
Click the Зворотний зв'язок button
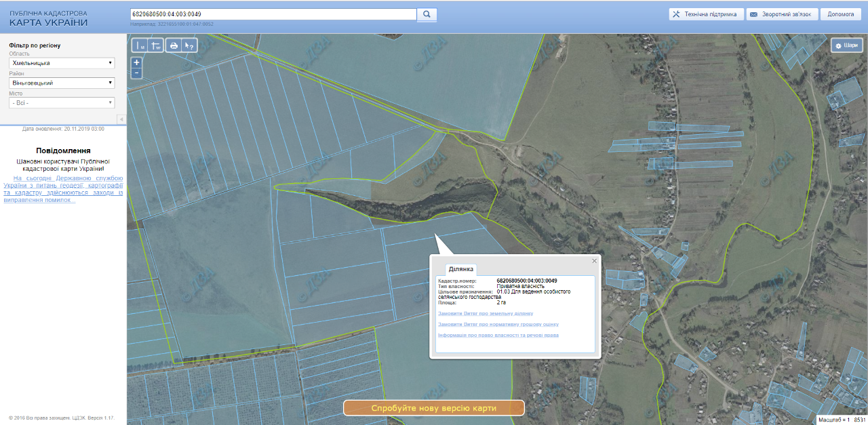781,14
